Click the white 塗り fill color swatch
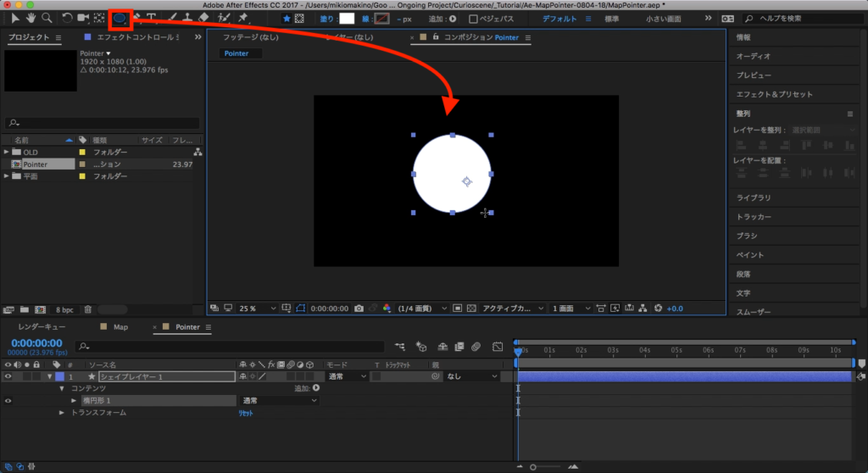This screenshot has height=473, width=868. [346, 18]
